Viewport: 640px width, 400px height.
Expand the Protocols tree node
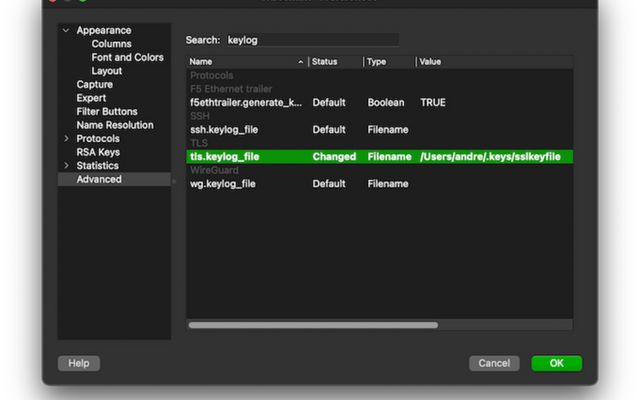66,139
